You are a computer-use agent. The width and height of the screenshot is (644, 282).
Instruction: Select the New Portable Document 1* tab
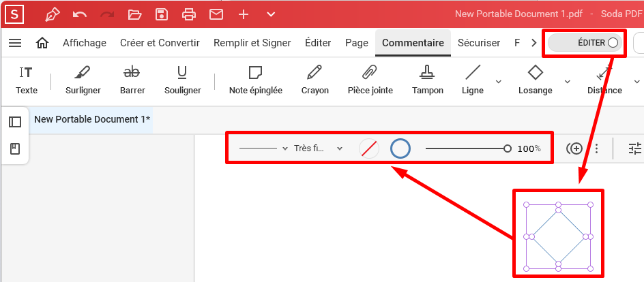coord(92,119)
